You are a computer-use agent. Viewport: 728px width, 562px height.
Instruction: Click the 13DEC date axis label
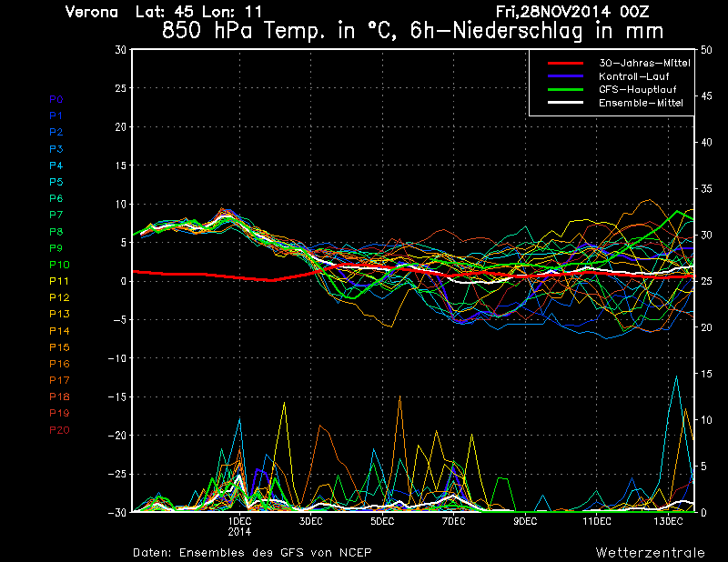(668, 521)
